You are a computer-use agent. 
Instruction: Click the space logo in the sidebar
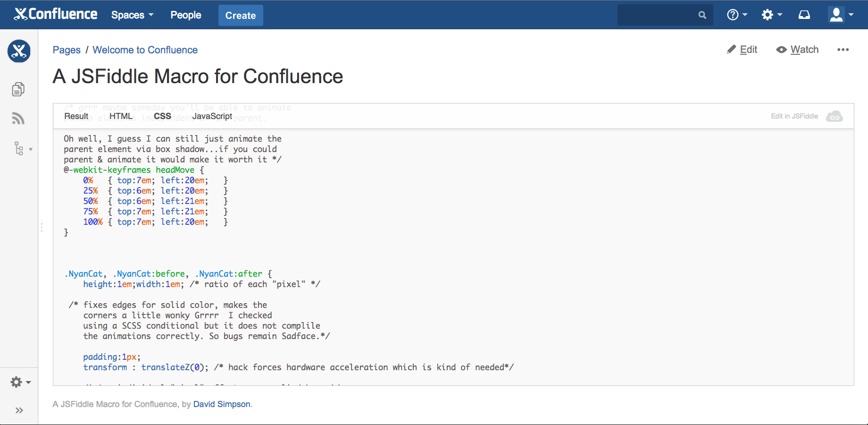coord(19,51)
